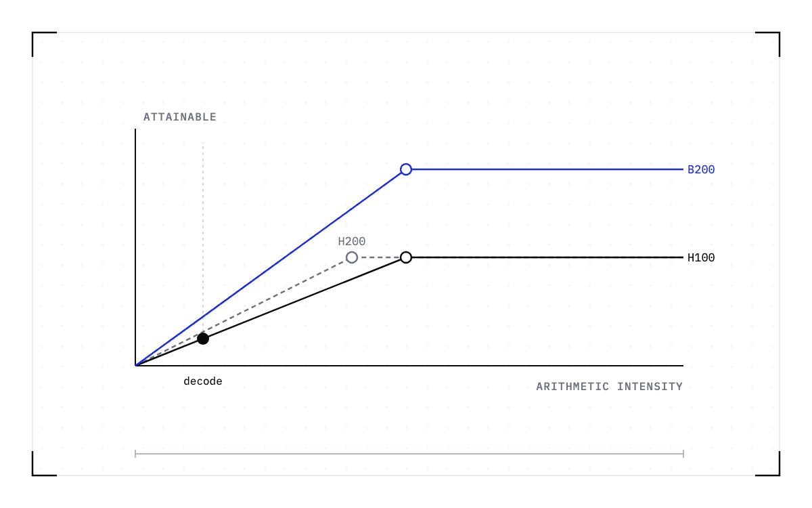Click the top-right corner bracket
Screen dimensions: 812x508
[768, 44]
